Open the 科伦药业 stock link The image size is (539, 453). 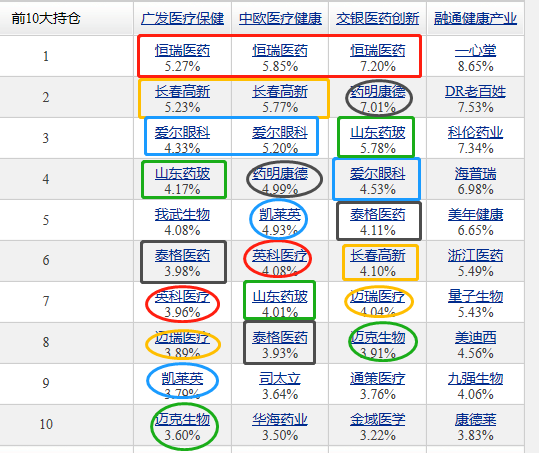[475, 133]
